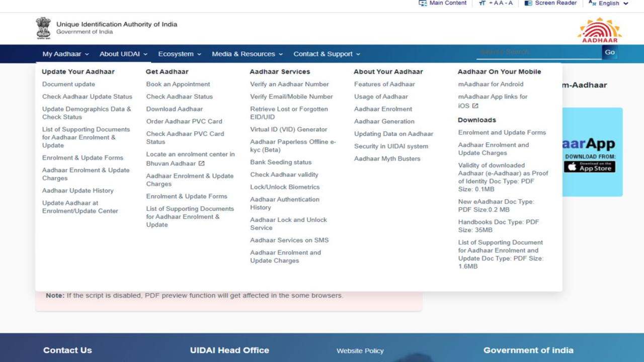Select Lock/Unlock Biometrics

coord(285,187)
